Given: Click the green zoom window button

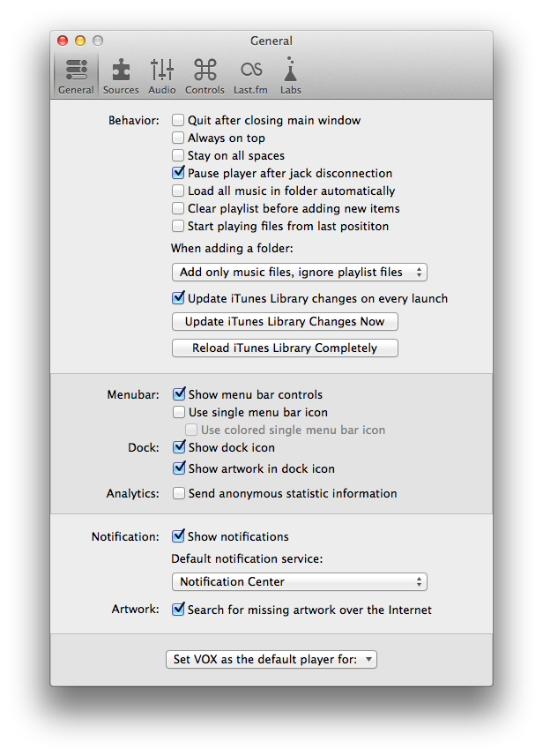Looking at the screenshot, I should (98, 41).
